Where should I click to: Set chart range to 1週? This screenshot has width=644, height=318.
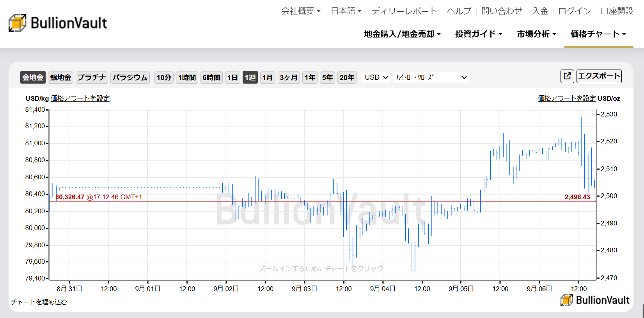click(250, 77)
